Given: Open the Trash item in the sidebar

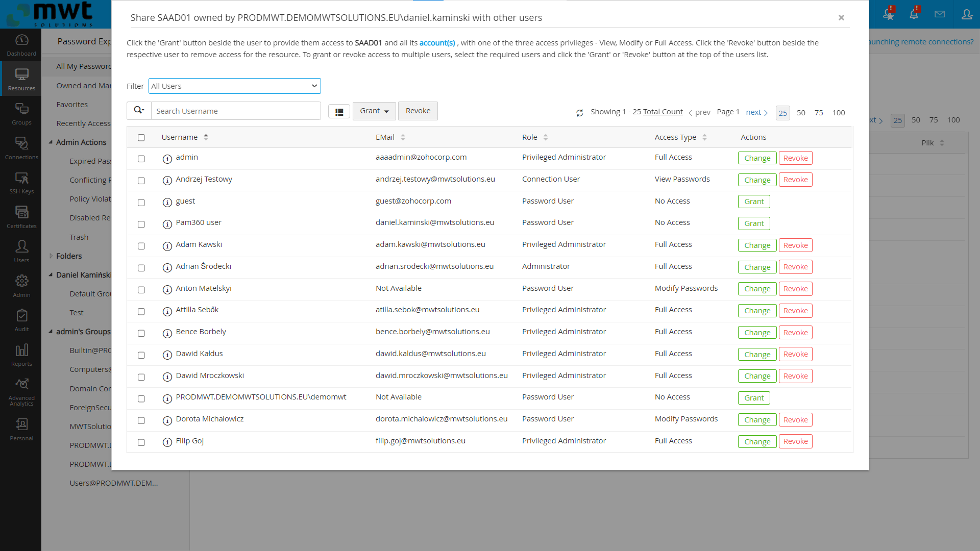Looking at the screenshot, I should pos(79,237).
